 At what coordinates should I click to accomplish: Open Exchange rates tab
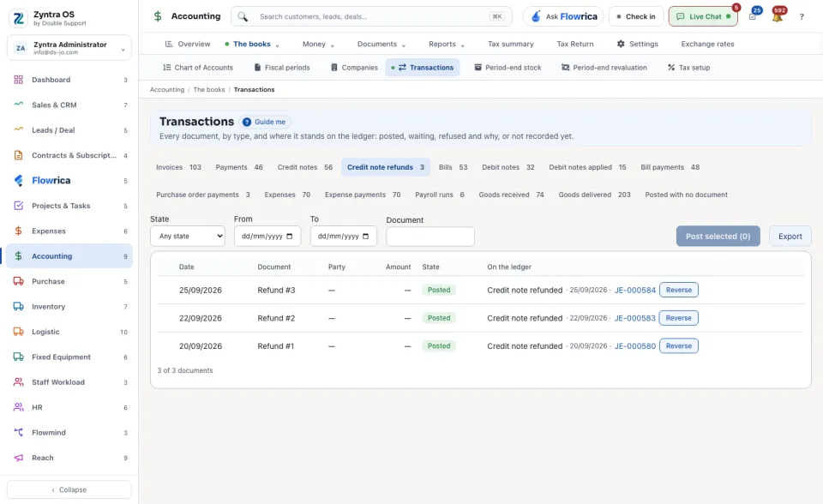(x=707, y=44)
